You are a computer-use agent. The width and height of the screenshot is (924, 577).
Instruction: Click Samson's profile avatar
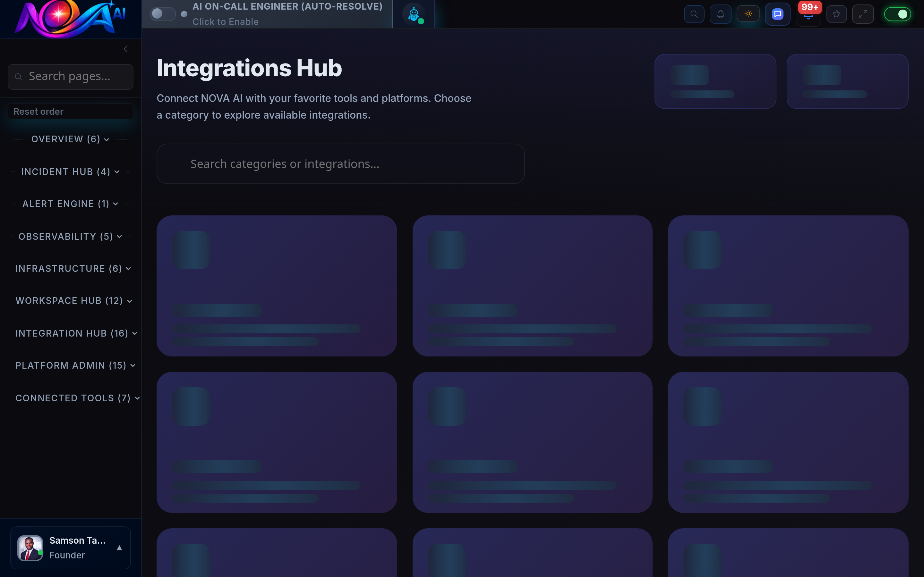point(30,548)
